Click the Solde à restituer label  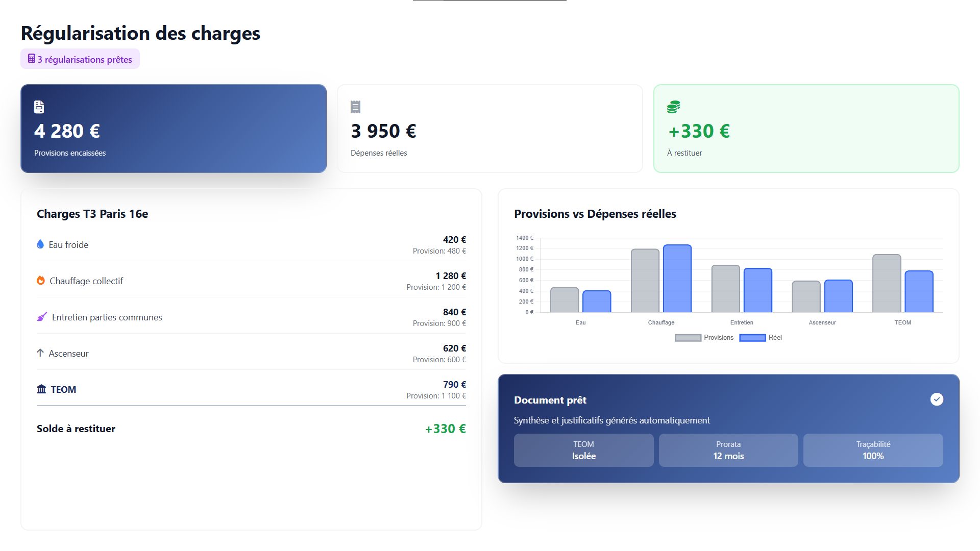click(x=76, y=429)
